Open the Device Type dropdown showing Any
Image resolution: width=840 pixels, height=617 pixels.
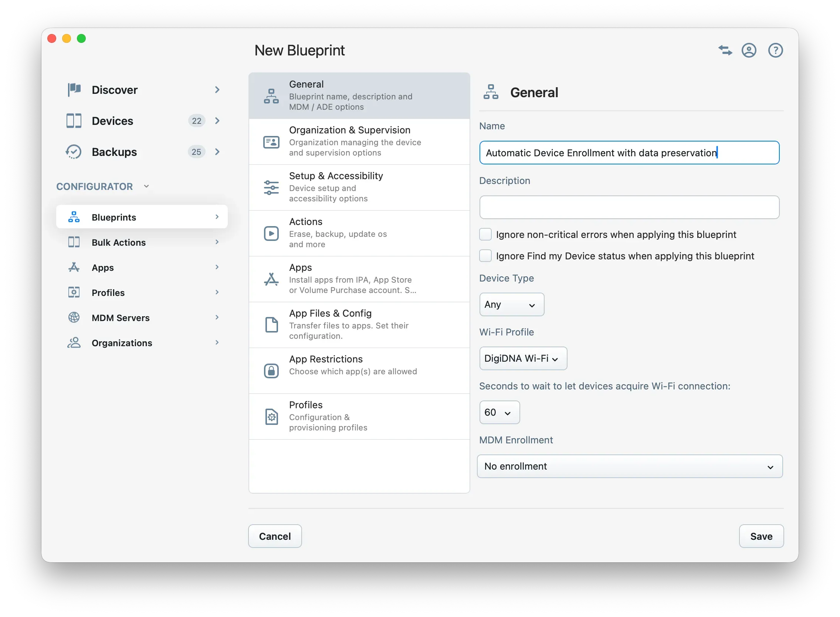[x=512, y=304]
